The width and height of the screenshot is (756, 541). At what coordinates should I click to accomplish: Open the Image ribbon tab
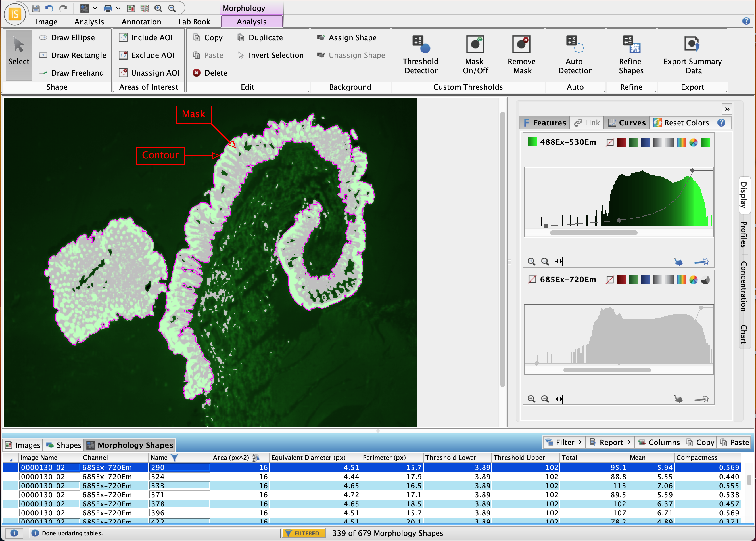46,22
